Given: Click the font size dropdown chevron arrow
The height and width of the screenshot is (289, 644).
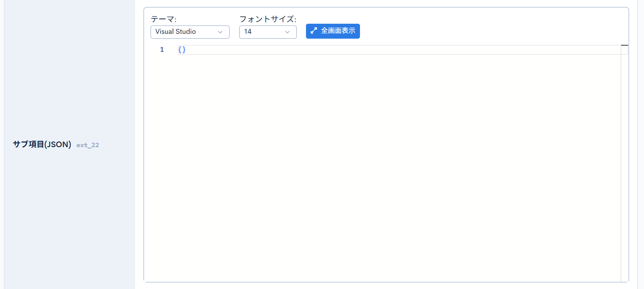Looking at the screenshot, I should pos(288,32).
